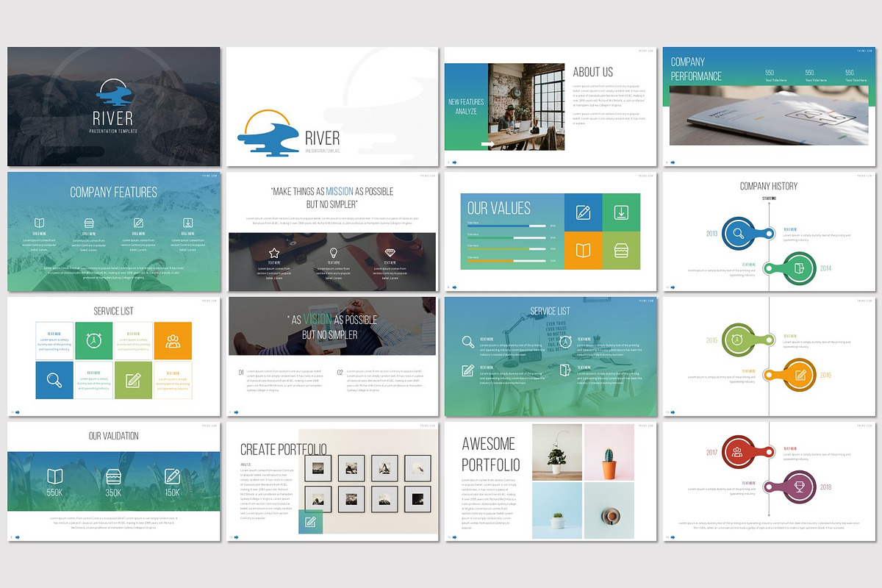This screenshot has width=882, height=588.
Task: Click the pencil icon on the 2016 orange marker
Action: pos(800,373)
